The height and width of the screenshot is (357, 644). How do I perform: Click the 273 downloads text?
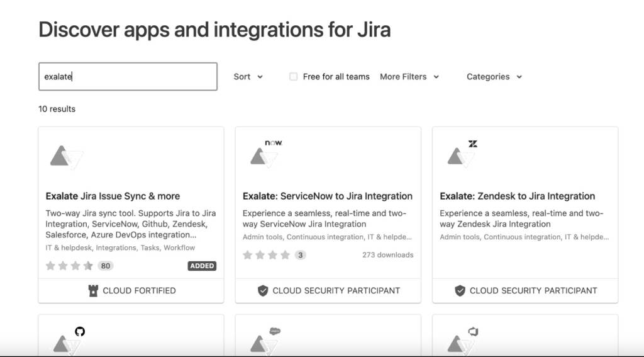tap(387, 255)
